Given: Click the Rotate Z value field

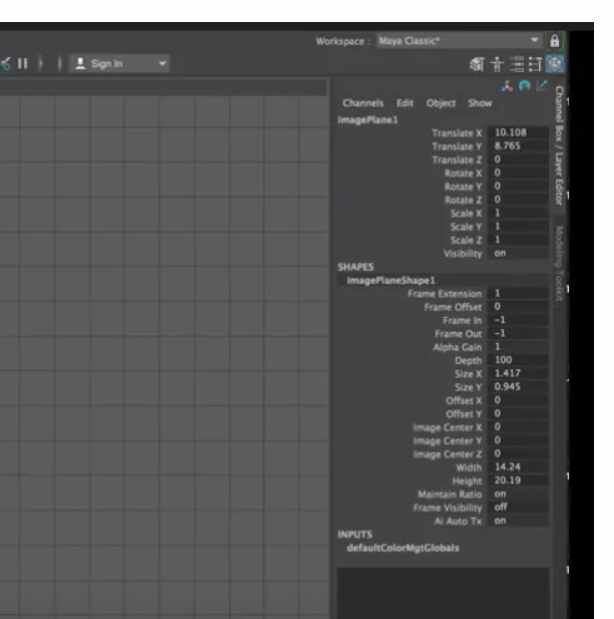Looking at the screenshot, I should click(x=518, y=200).
